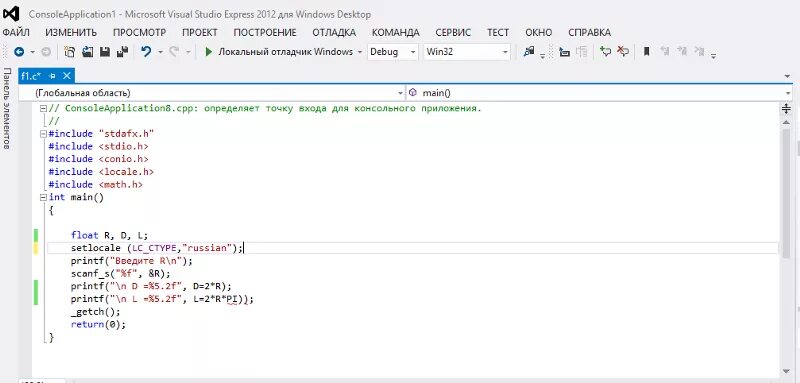Click the next bookmark greyed icon
800x383 pixels.
(x=682, y=52)
